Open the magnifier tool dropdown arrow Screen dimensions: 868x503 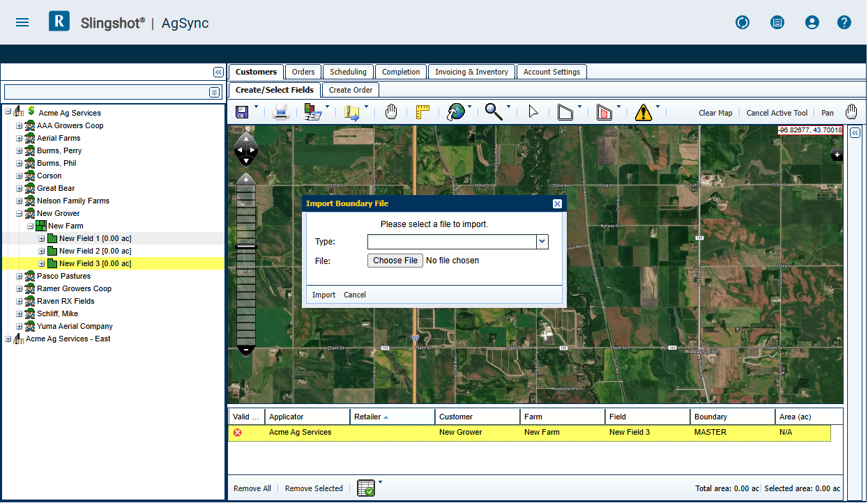point(509,107)
